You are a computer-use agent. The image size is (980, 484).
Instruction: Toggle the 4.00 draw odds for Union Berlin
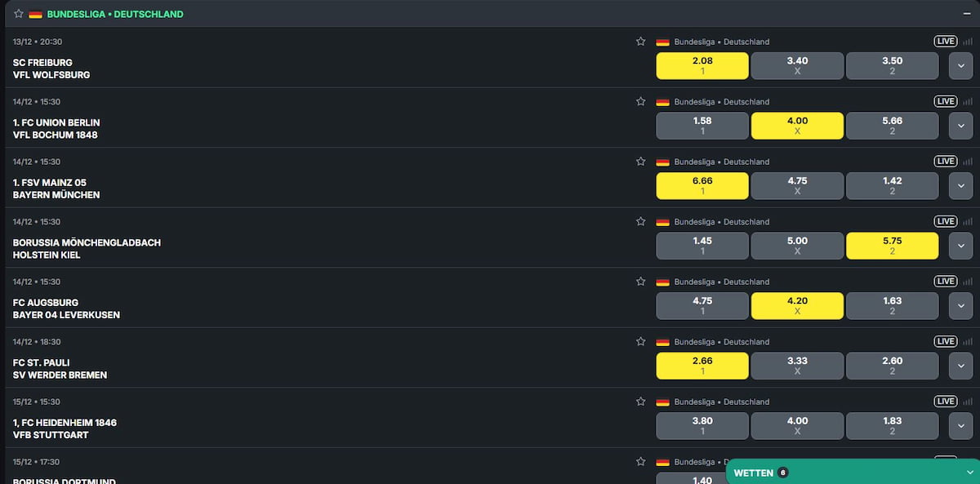[x=797, y=126]
